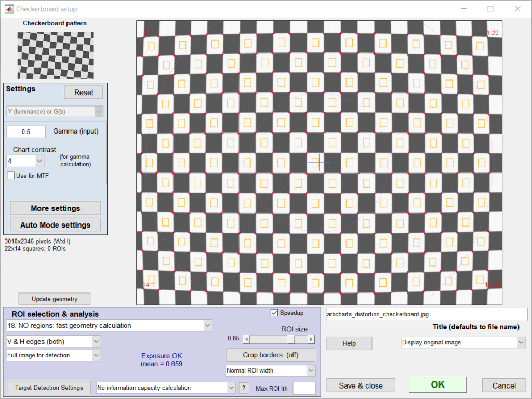Open Auto Mode settings
Image resolution: width=532 pixels, height=399 pixels.
55,224
